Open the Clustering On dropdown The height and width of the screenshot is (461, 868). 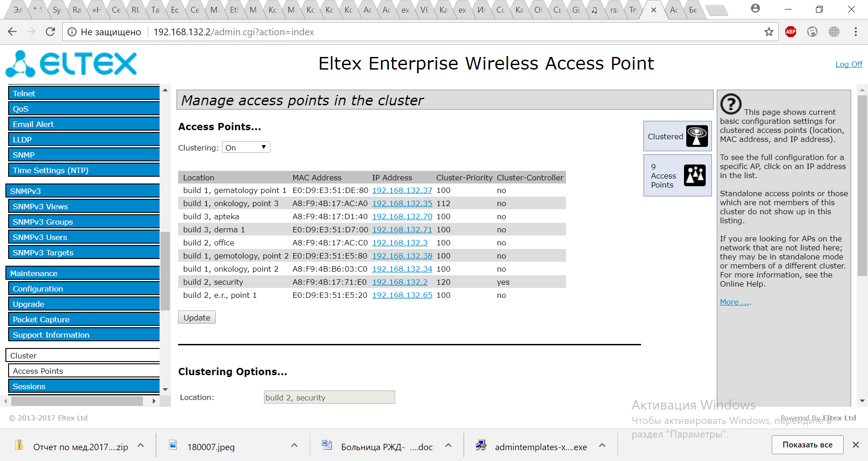(246, 147)
